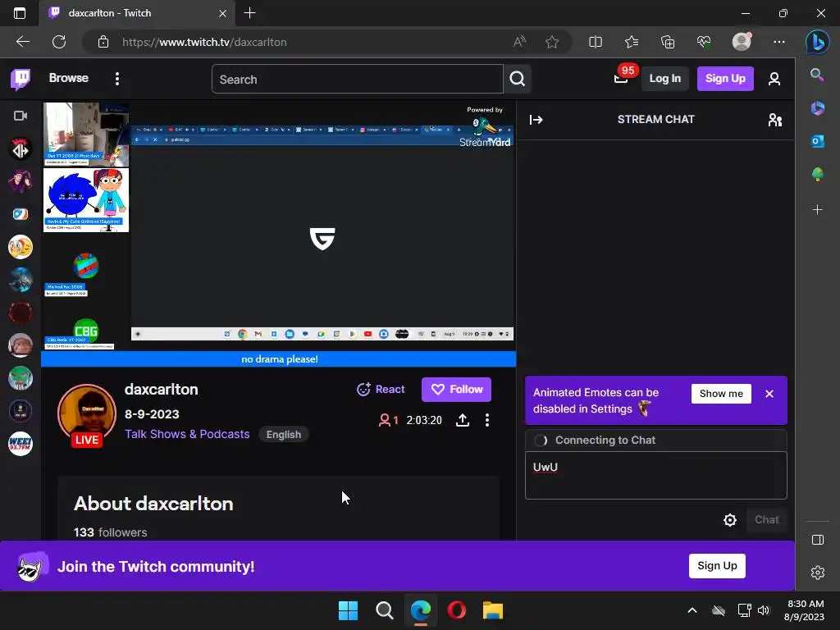Open the Bing Copilot sidebar button
840x630 pixels.
point(818,42)
